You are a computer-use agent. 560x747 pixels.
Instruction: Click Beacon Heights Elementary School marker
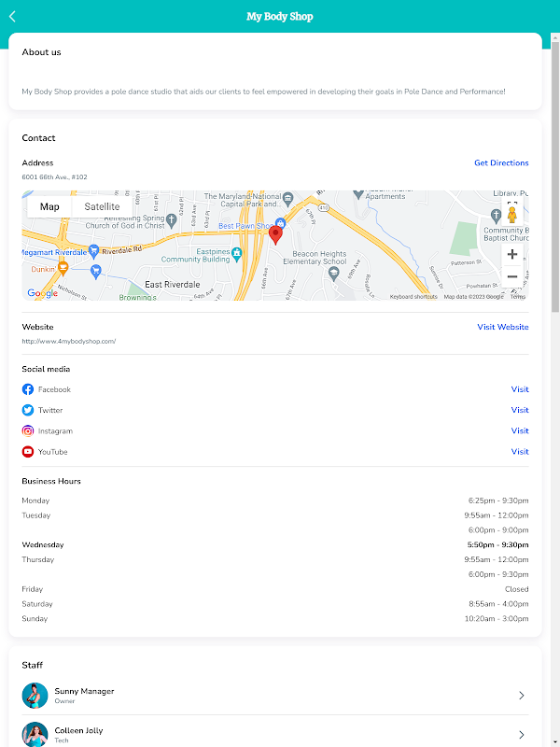pos(334,274)
